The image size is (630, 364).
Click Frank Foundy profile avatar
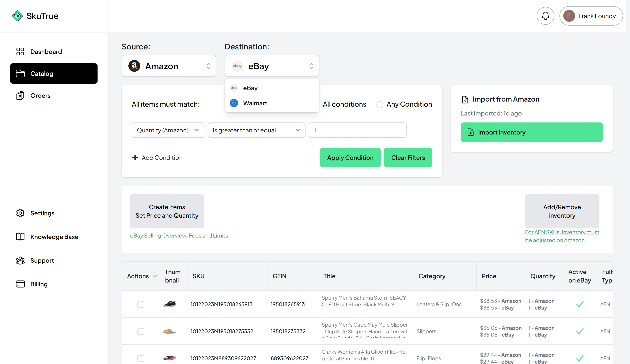click(x=569, y=16)
